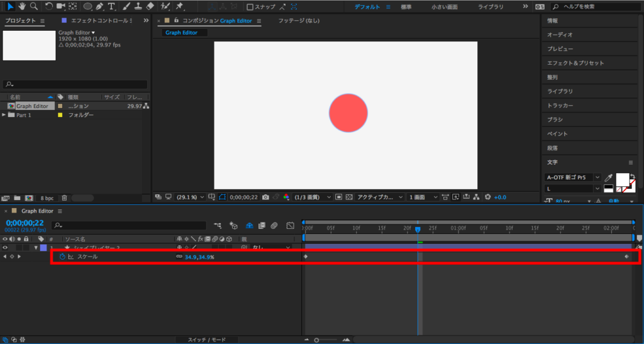Open the viewer magnification 29.1% dropdown
The height and width of the screenshot is (344, 644).
tap(189, 197)
